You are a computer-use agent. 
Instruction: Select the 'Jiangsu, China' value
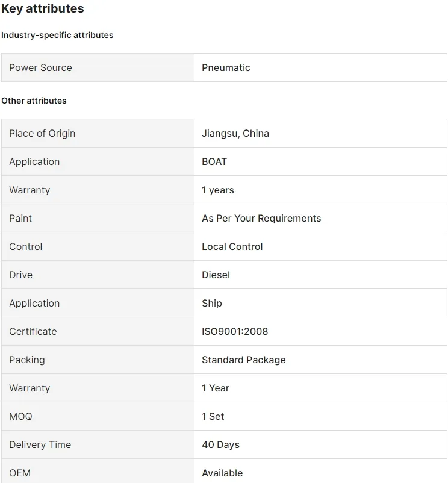coord(235,133)
